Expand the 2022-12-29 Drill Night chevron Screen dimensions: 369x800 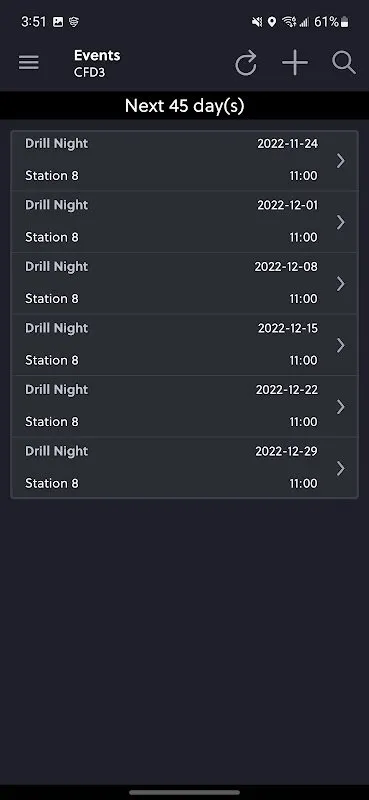(340, 469)
